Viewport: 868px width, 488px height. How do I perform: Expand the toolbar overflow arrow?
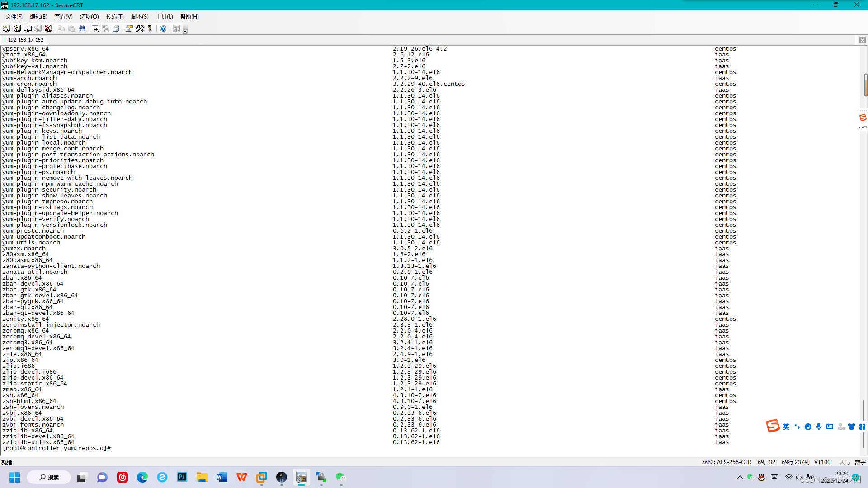click(185, 31)
